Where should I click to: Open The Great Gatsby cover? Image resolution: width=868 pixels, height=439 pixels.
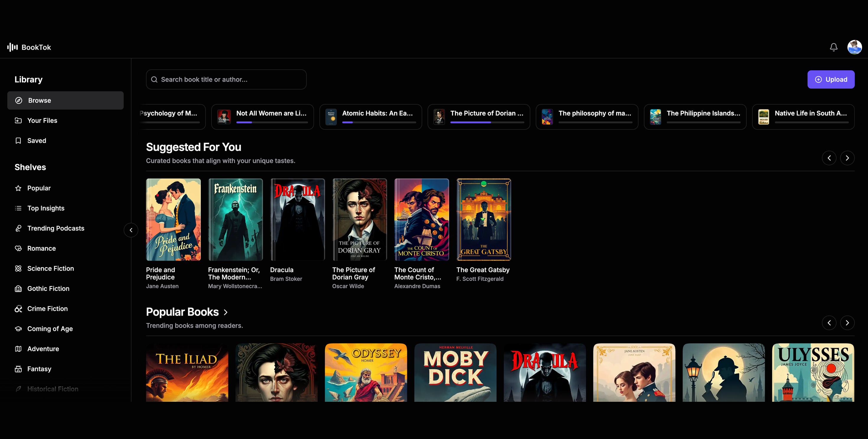coord(484,219)
